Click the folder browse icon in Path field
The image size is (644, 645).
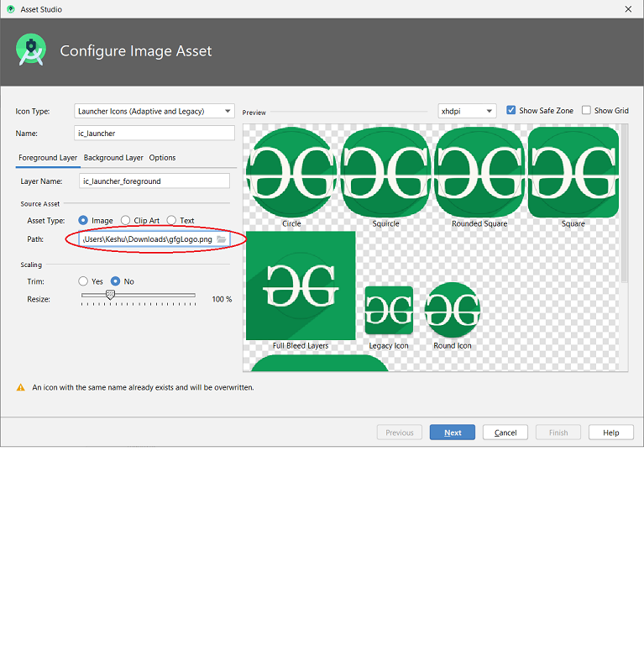(x=222, y=239)
